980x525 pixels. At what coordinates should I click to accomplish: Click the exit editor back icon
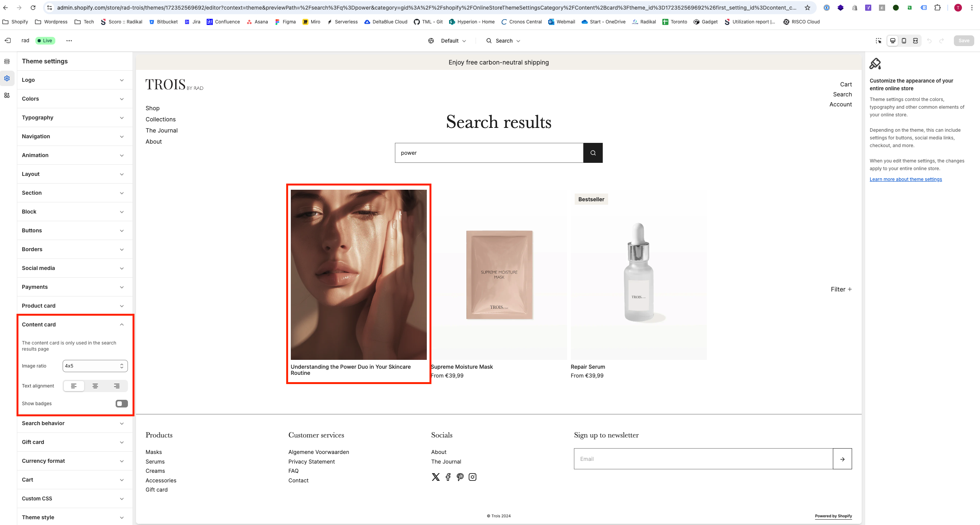pyautogui.click(x=8, y=40)
